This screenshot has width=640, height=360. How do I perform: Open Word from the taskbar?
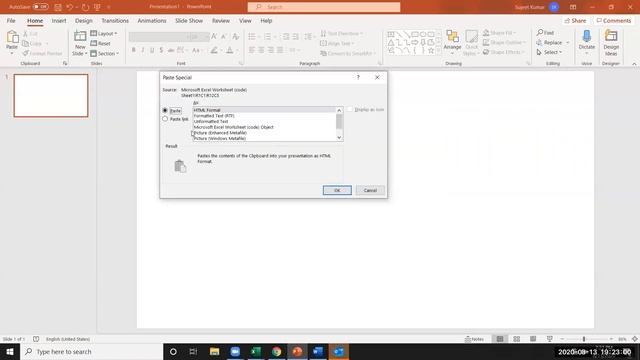[318, 351]
